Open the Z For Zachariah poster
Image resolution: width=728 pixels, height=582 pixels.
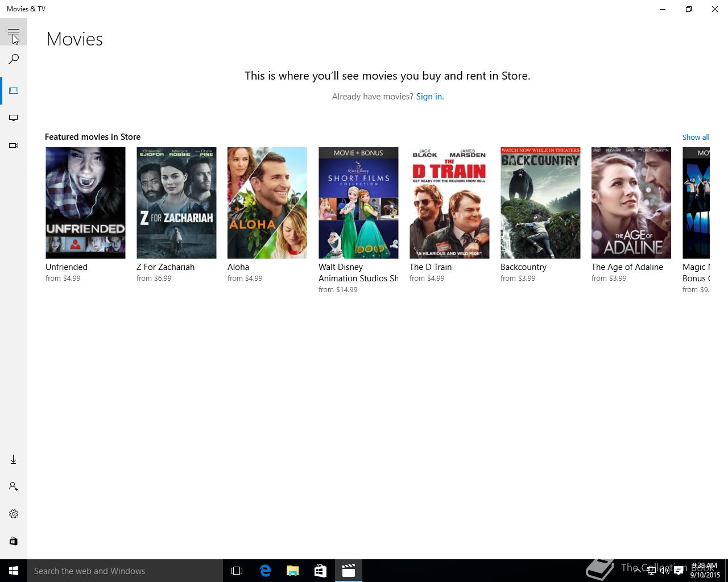176,203
